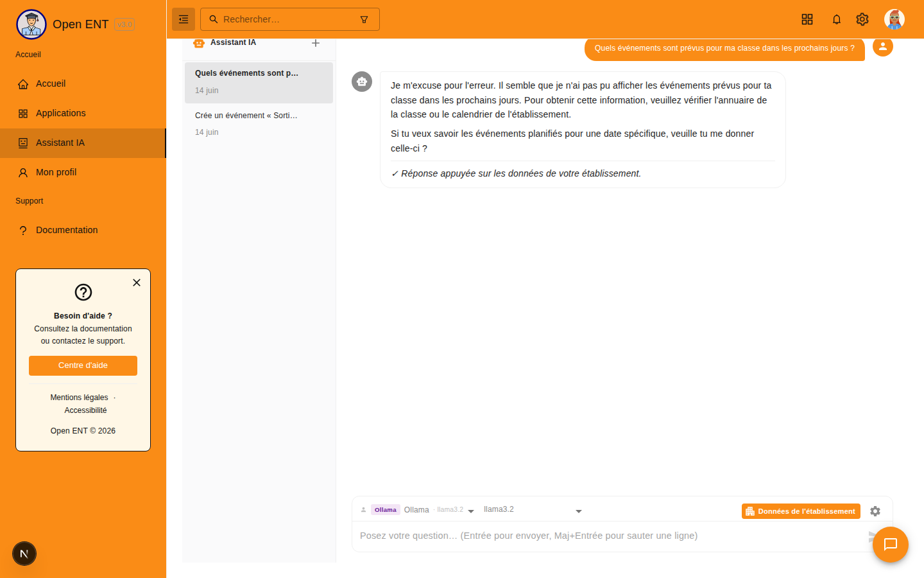Click the Open ENT logo avatar
The height and width of the screenshot is (578, 924).
pyautogui.click(x=31, y=24)
